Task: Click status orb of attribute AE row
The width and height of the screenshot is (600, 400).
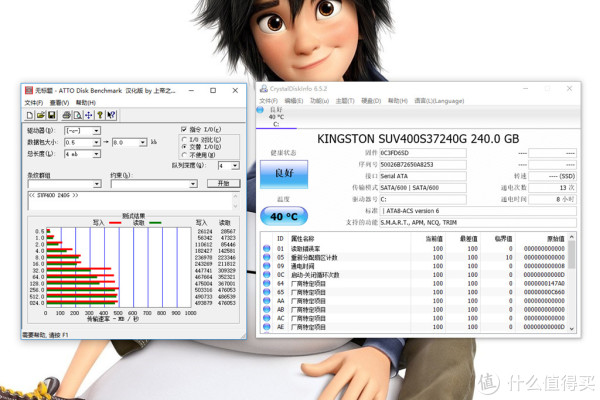Action: pyautogui.click(x=267, y=327)
